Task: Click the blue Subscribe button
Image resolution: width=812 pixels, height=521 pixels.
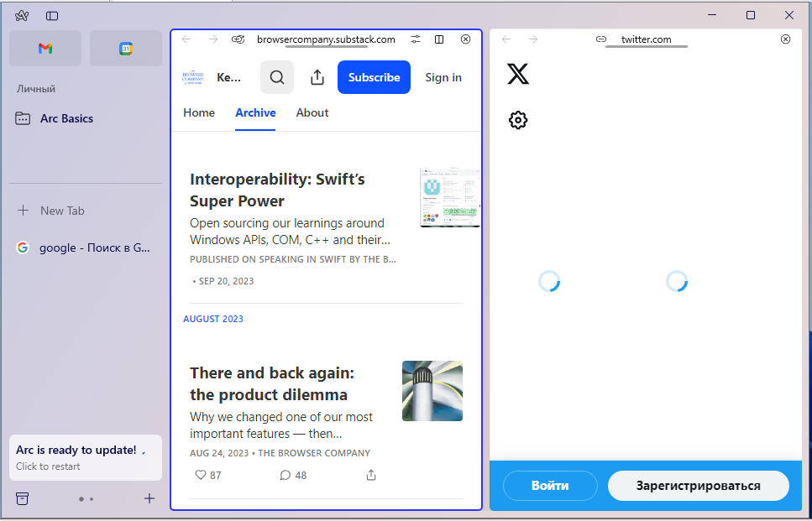Action: (x=374, y=77)
